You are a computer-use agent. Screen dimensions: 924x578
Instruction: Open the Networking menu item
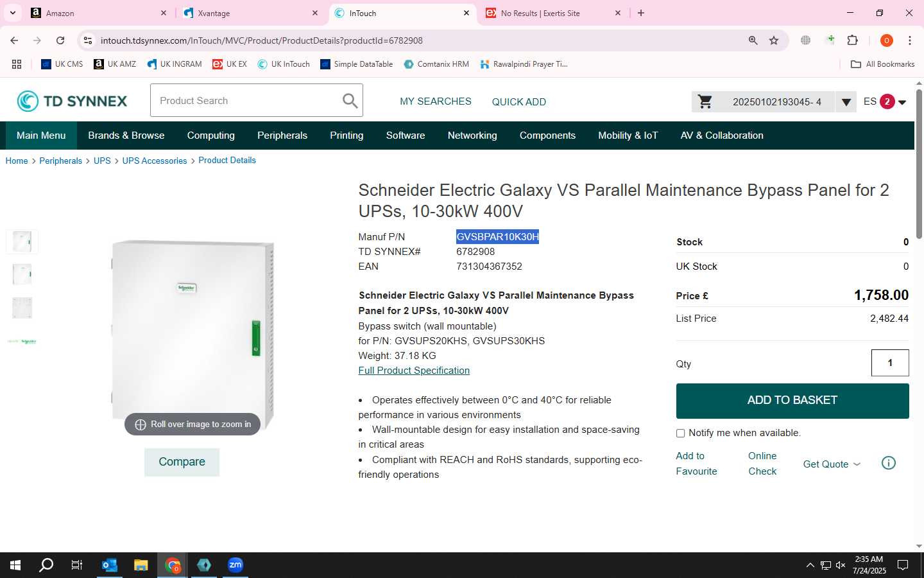tap(472, 136)
